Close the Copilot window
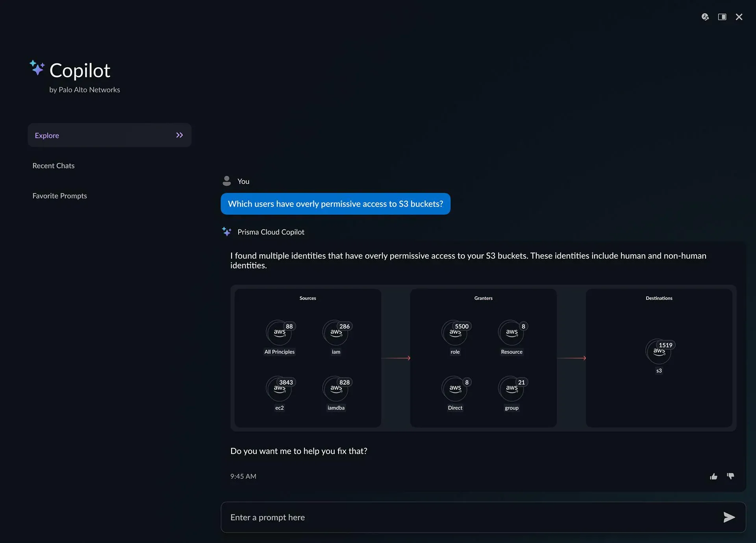Viewport: 756px width, 543px height. point(739,17)
